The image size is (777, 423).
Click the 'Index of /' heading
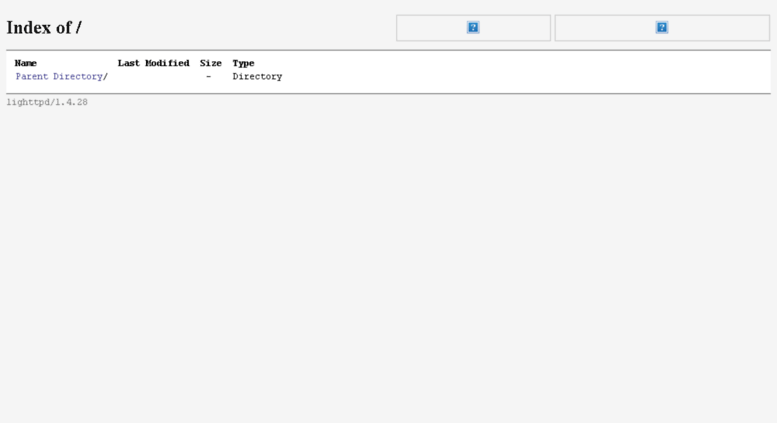pyautogui.click(x=44, y=27)
